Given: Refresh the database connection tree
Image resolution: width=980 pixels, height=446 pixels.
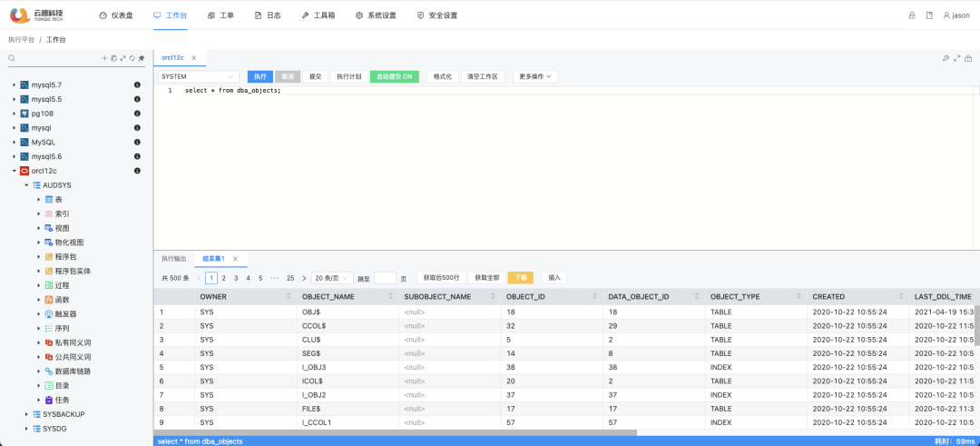Looking at the screenshot, I should point(132,58).
